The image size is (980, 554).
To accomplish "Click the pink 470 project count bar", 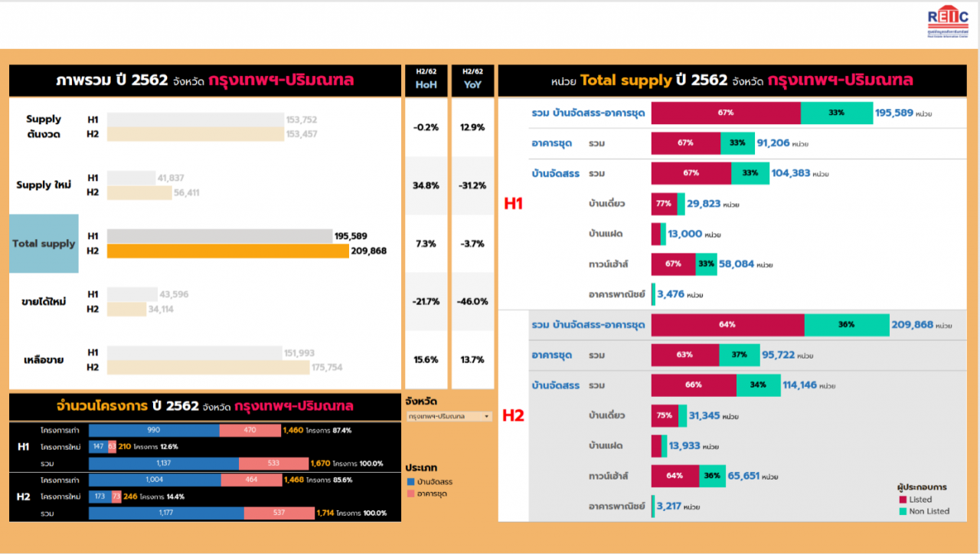I will click(x=250, y=431).
